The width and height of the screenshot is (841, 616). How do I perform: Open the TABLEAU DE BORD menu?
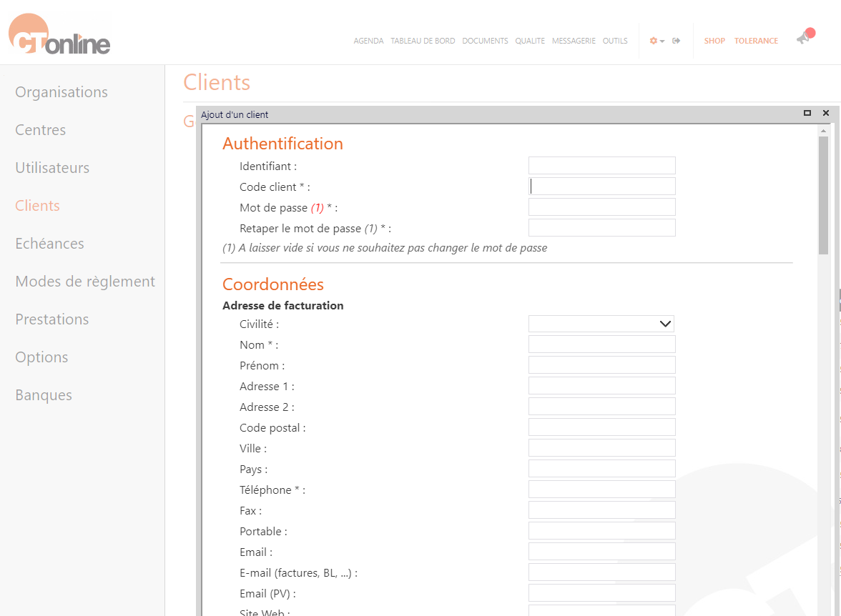click(423, 41)
